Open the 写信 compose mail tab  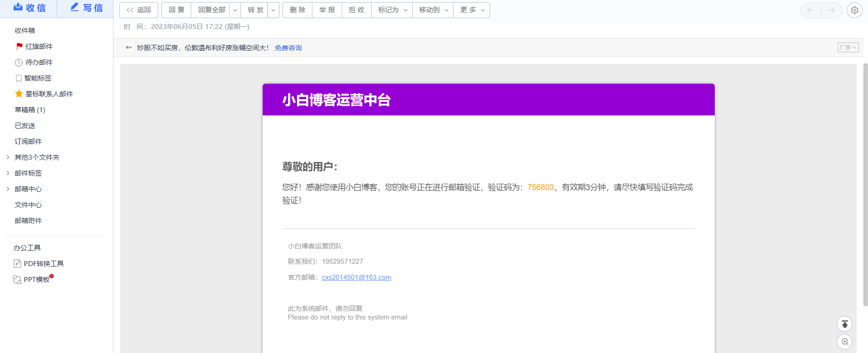coord(85,8)
